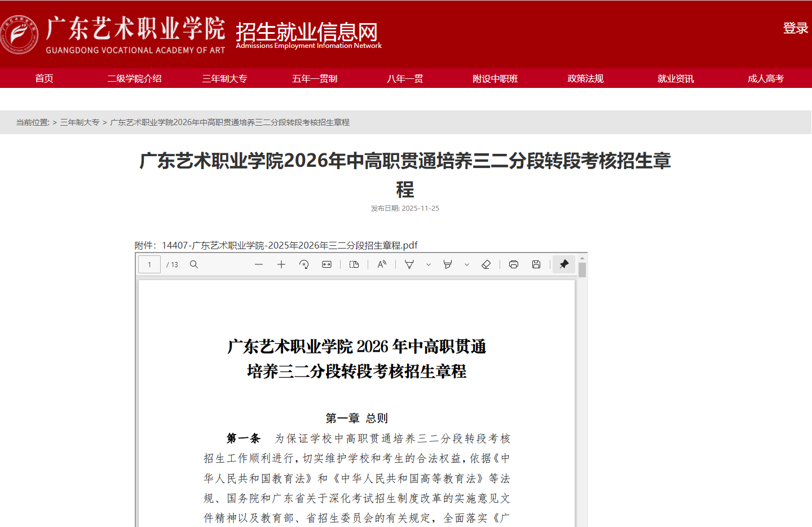Click the PDF page number input field
The image size is (812, 527).
(149, 264)
